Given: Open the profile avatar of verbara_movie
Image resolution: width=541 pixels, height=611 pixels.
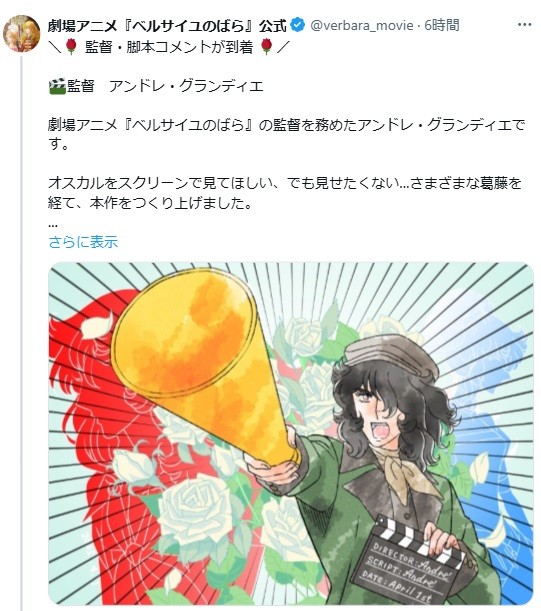Looking at the screenshot, I should point(21,34).
